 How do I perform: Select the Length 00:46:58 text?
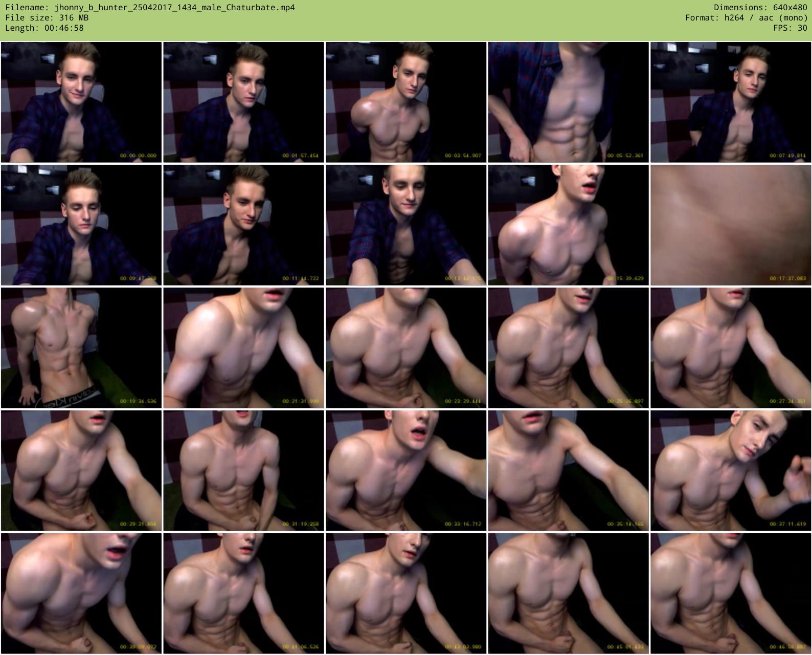coord(44,28)
